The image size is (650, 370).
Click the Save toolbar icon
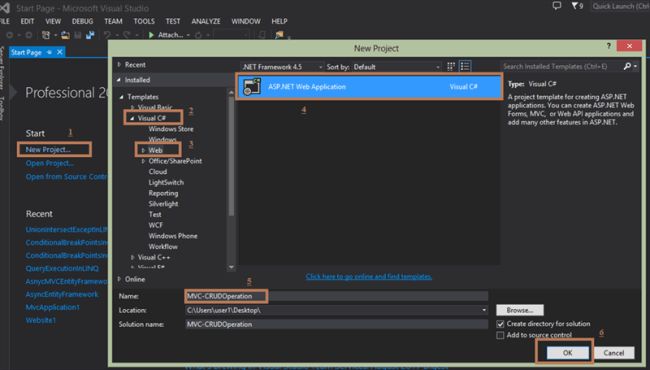click(78, 35)
